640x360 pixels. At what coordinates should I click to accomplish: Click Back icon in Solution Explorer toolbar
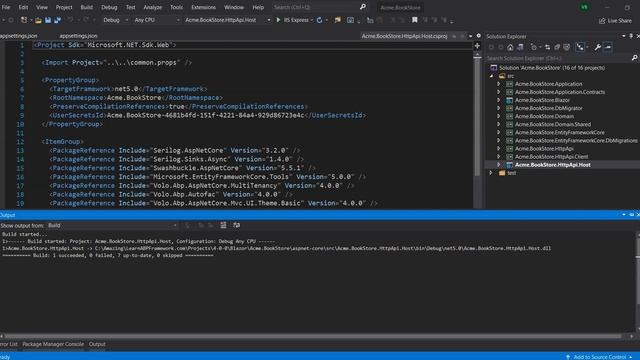tap(491, 47)
